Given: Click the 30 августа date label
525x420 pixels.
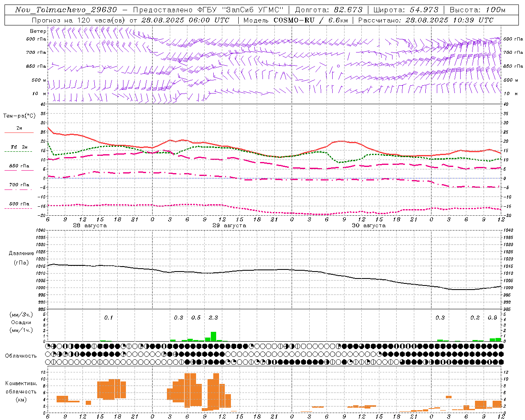Looking at the screenshot, I should tap(369, 226).
